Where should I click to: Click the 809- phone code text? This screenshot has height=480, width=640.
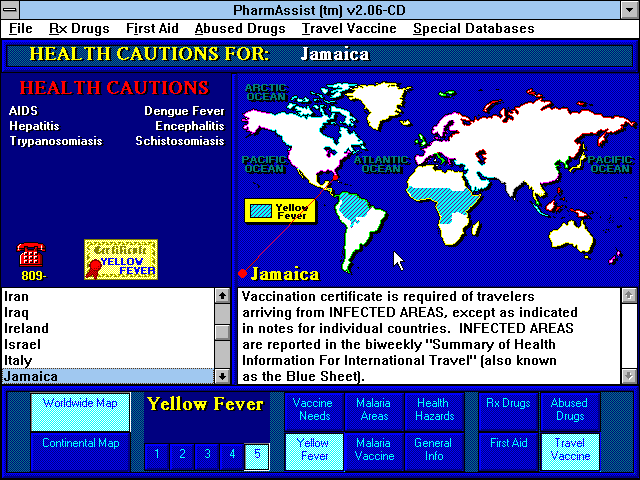tap(34, 276)
